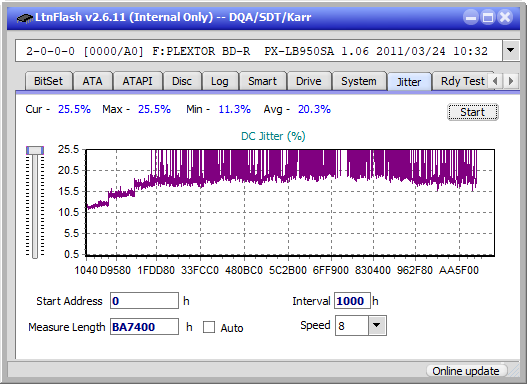
Task: Open the System tab
Action: 359,81
